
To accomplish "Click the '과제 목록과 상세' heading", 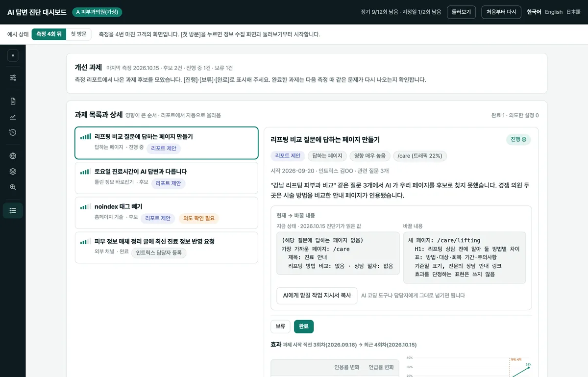I will point(98,115).
